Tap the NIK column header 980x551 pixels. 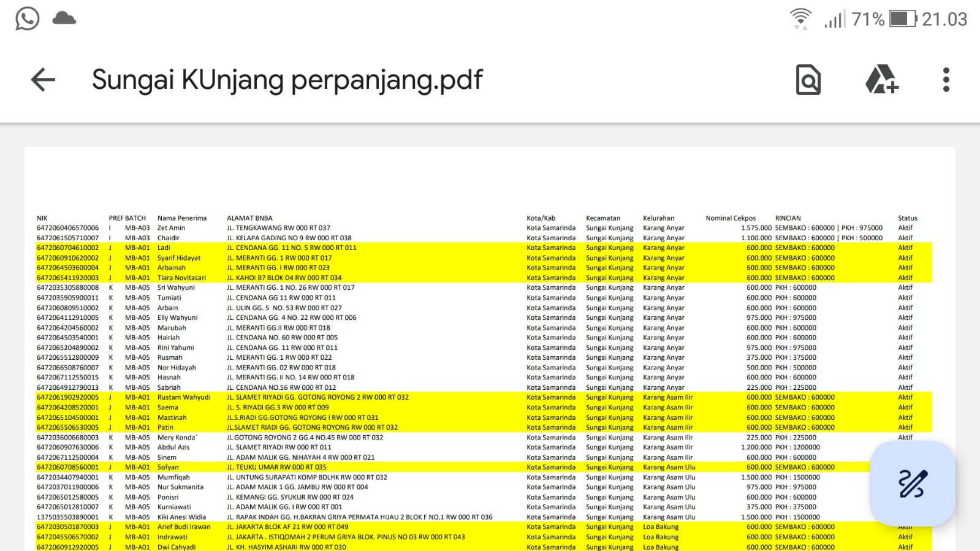(42, 218)
